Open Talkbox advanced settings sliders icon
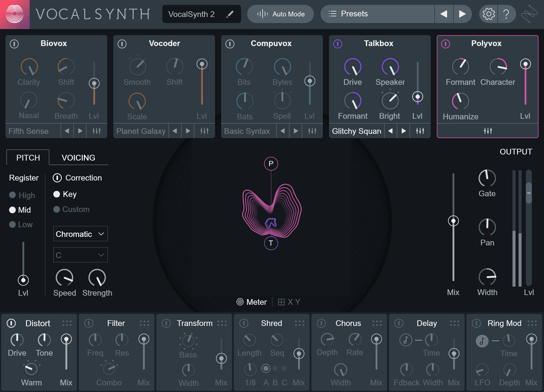Viewport: 544px width, 392px height. tap(420, 131)
